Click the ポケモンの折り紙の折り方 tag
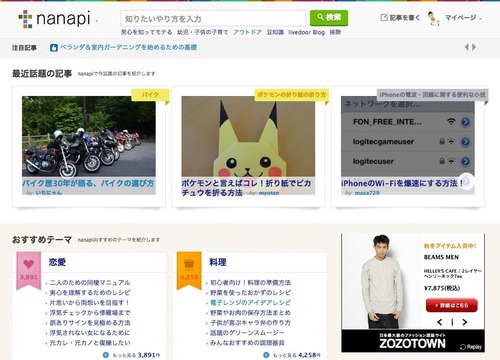This screenshot has height=360, width=500. pos(292,95)
